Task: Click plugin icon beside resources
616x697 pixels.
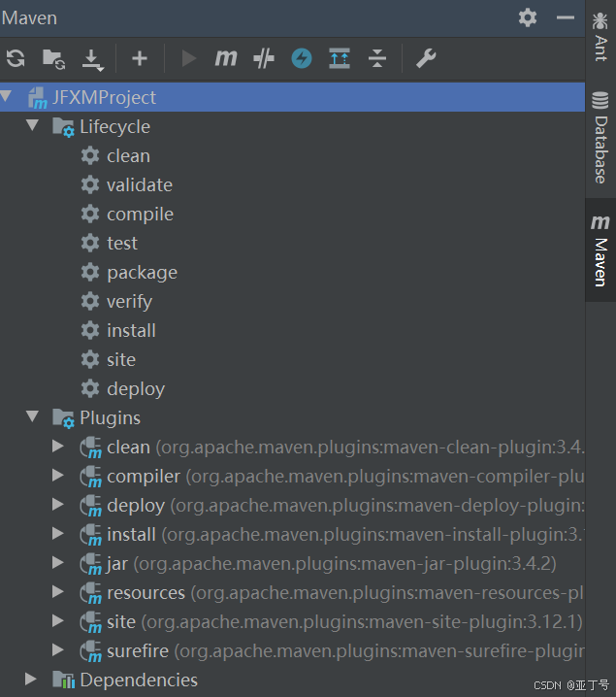Action: tap(91, 593)
